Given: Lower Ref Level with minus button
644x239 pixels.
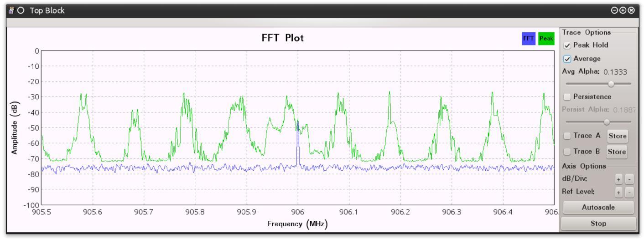Looking at the screenshot, I should tap(629, 192).
